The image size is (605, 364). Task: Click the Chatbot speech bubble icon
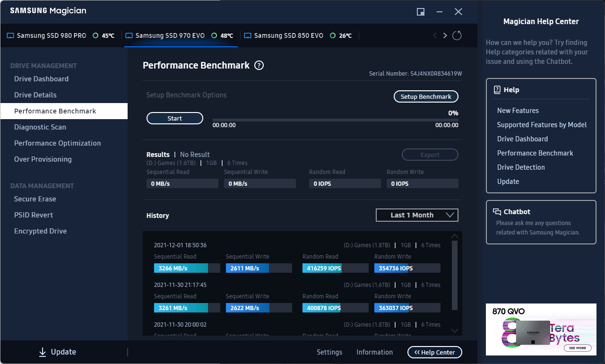pyautogui.click(x=497, y=212)
